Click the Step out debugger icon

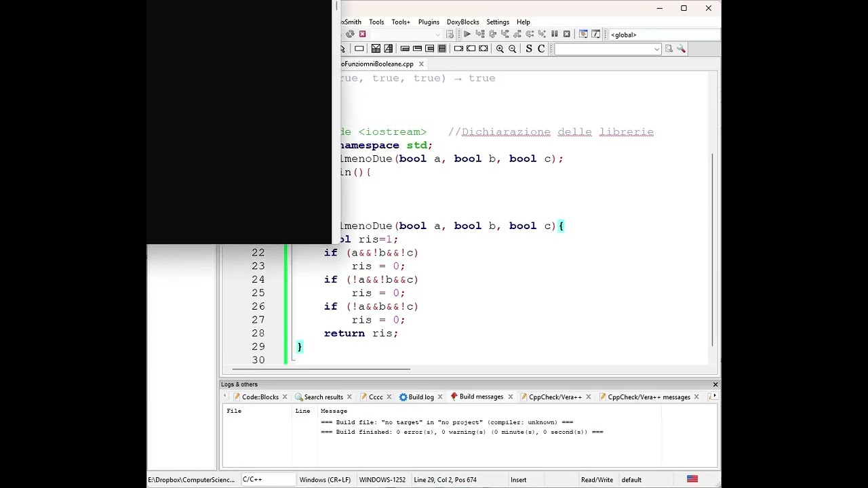click(517, 34)
